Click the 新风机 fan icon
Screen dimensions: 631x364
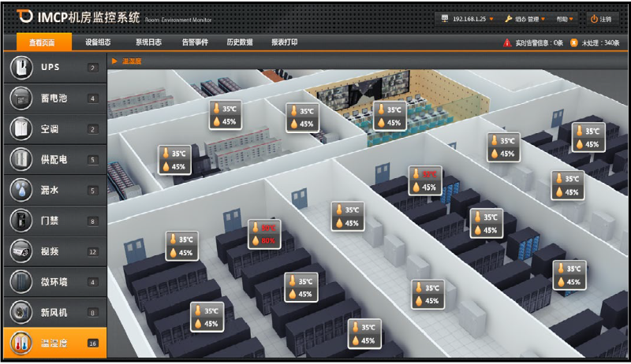click(x=17, y=313)
